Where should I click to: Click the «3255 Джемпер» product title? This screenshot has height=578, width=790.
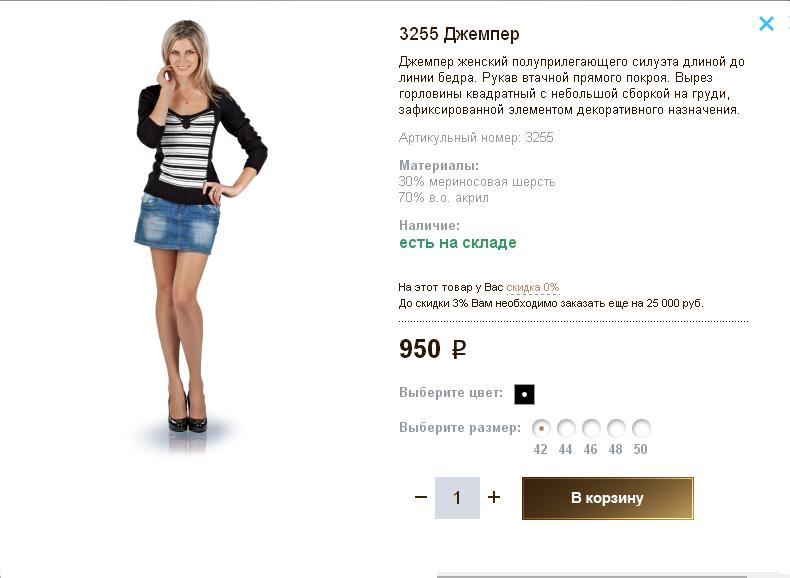pos(459,34)
